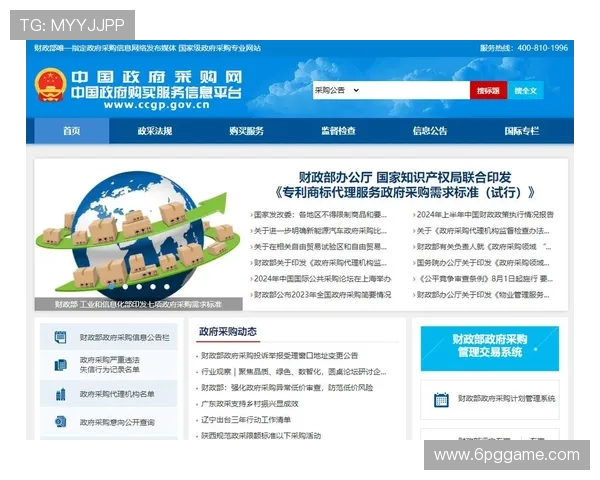Select the 国际专栏 nav tab
The width and height of the screenshot is (600, 480).
522,131
